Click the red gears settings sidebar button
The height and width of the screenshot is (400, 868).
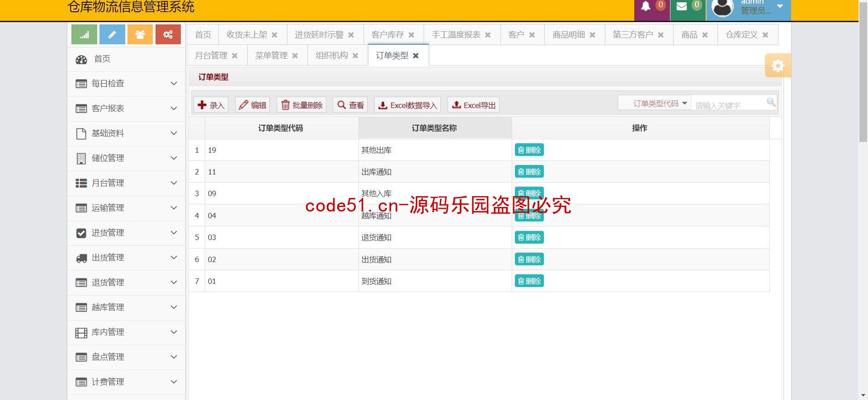click(x=168, y=35)
